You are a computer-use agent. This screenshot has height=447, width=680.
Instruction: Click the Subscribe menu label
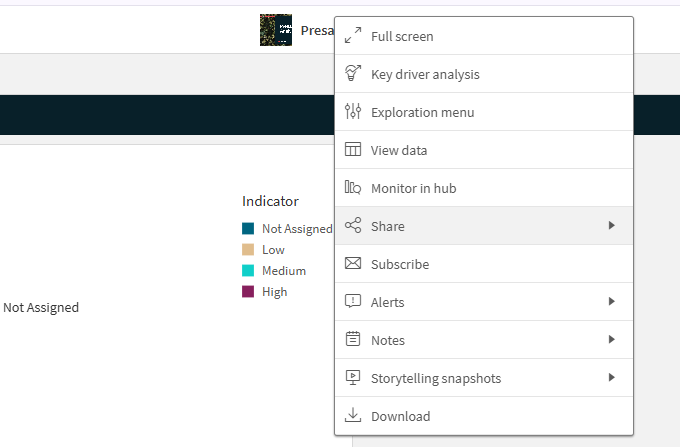pyautogui.click(x=400, y=264)
